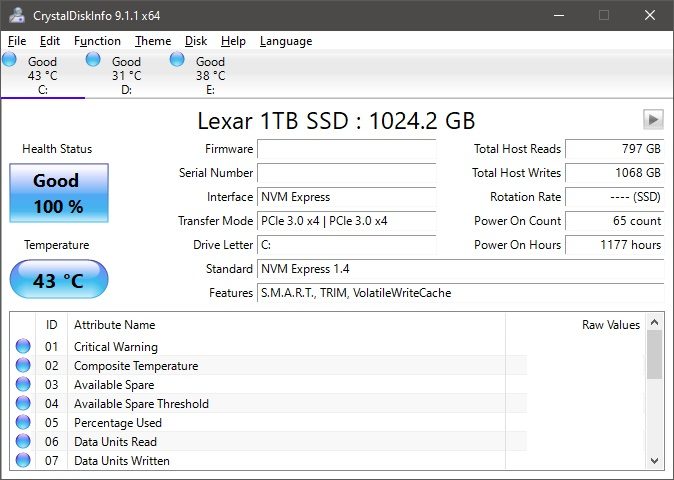Click the status orb for Composite Temperature
Image resolution: width=674 pixels, height=480 pixels.
[23, 365]
